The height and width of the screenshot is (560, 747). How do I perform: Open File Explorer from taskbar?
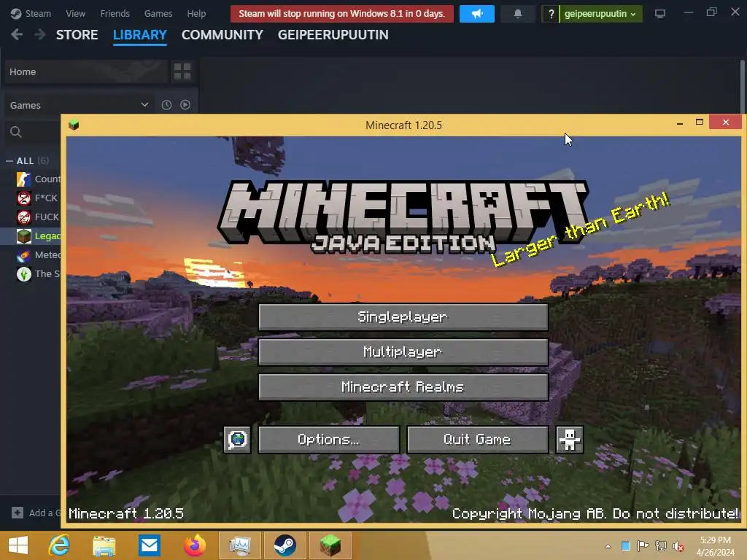pyautogui.click(x=104, y=545)
